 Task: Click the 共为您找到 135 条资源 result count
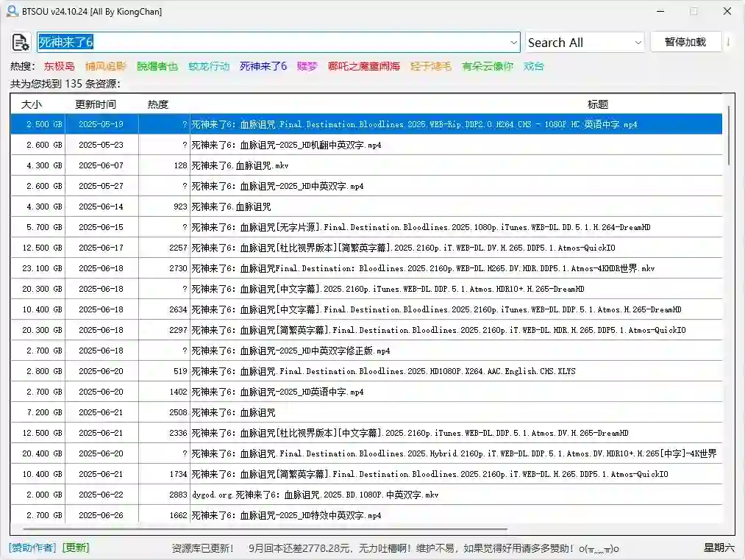point(65,84)
